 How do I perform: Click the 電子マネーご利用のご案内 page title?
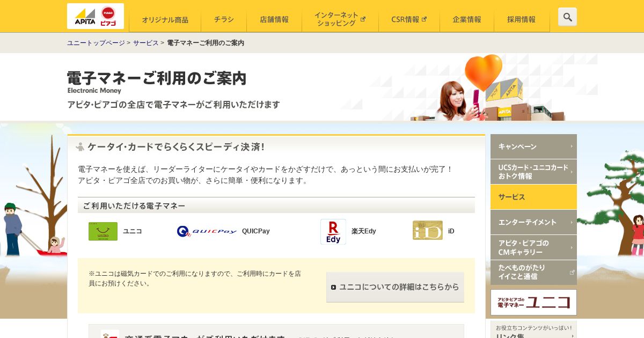pos(157,78)
